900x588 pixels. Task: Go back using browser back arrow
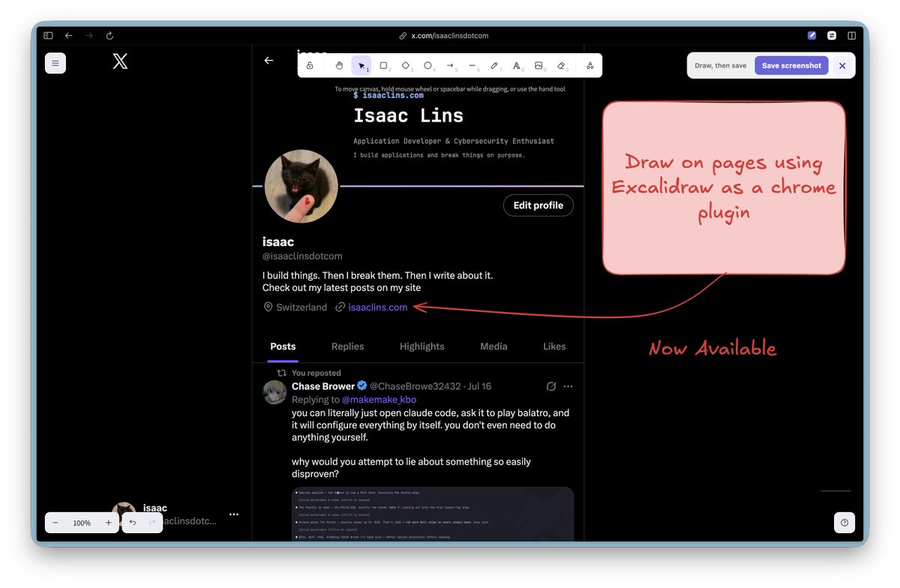tap(68, 35)
